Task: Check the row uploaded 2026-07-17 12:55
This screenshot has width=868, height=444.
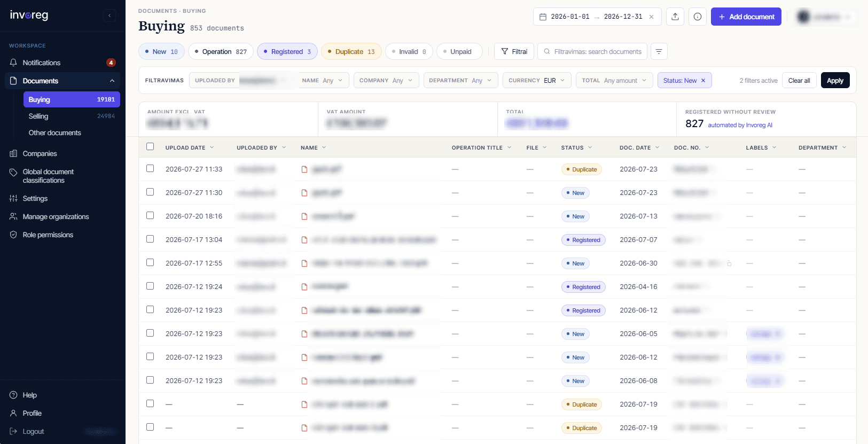Action: [150, 262]
